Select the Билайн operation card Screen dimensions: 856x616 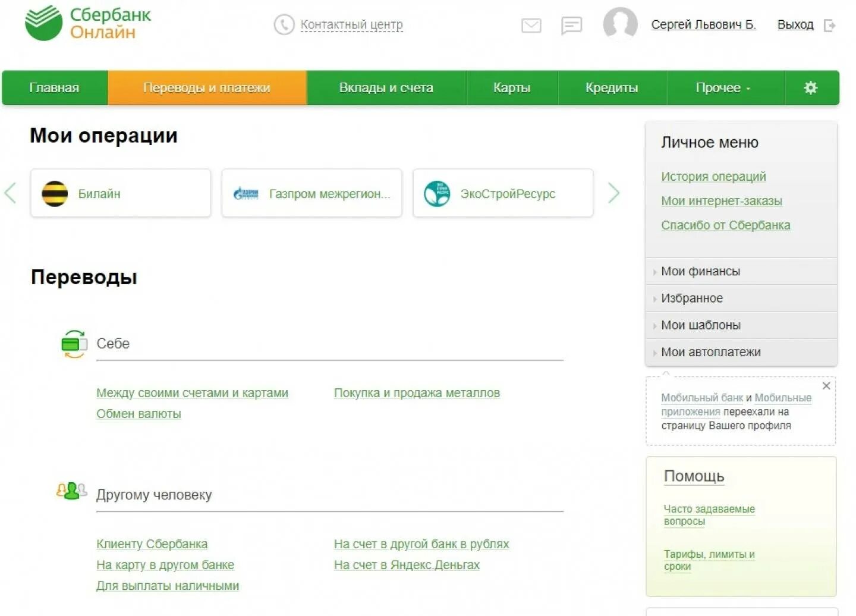[x=121, y=193]
